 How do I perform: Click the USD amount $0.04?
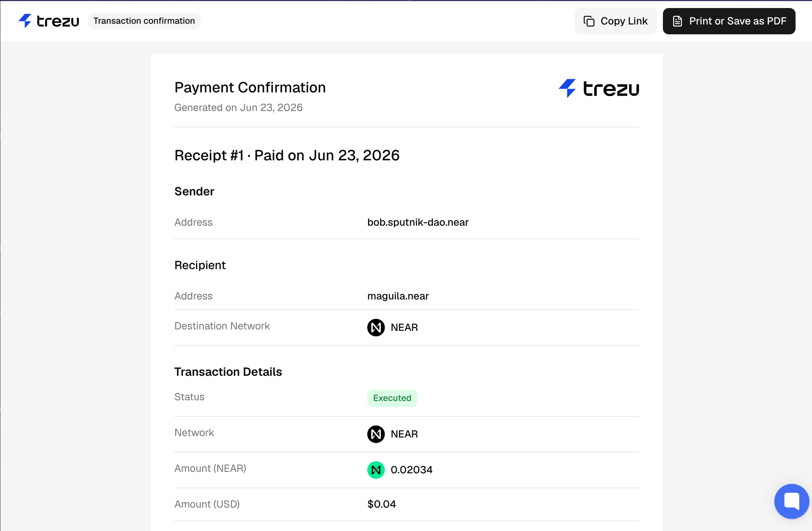[382, 504]
